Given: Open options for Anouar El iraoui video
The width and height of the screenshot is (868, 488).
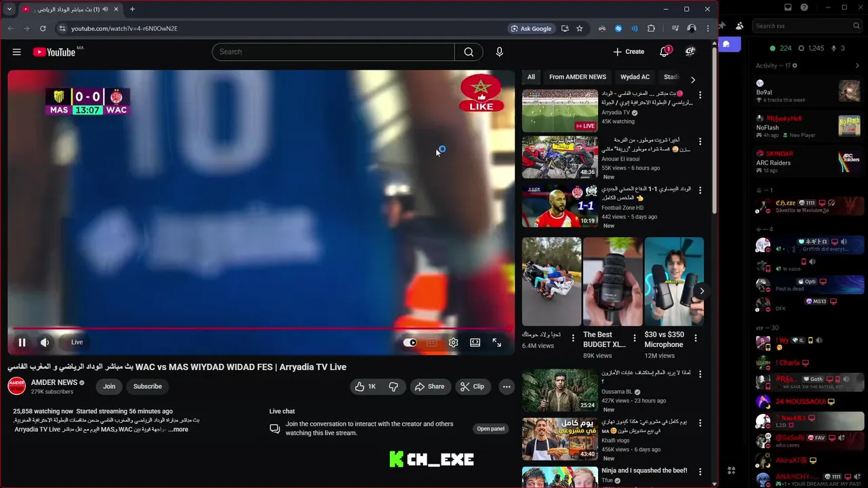Looking at the screenshot, I should (x=700, y=142).
